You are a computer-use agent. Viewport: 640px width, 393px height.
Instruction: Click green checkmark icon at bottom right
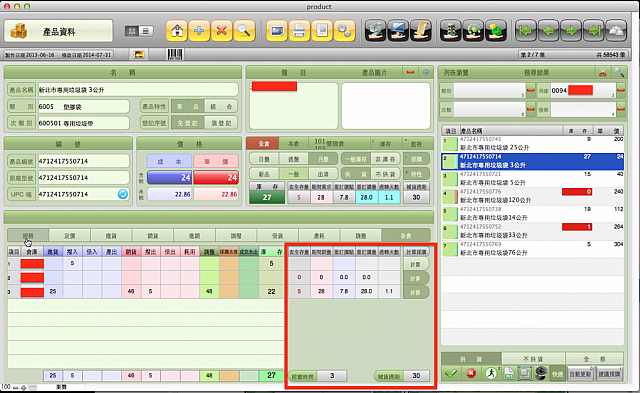coord(451,373)
